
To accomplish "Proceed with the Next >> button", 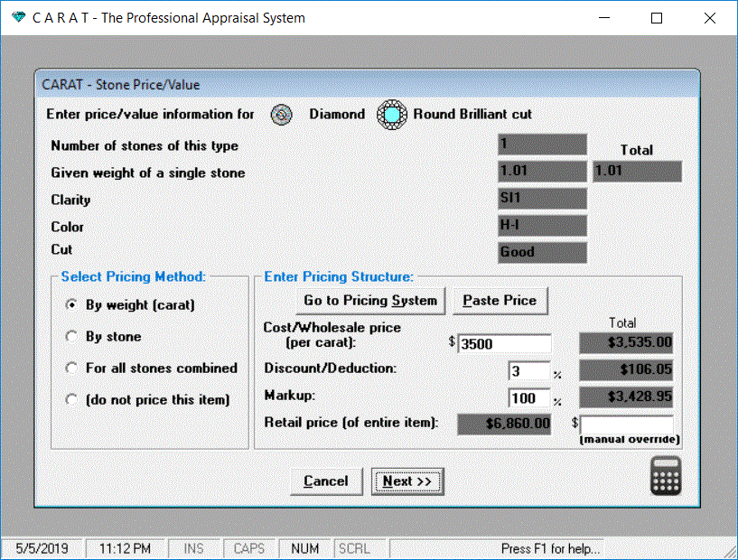I will click(x=407, y=481).
